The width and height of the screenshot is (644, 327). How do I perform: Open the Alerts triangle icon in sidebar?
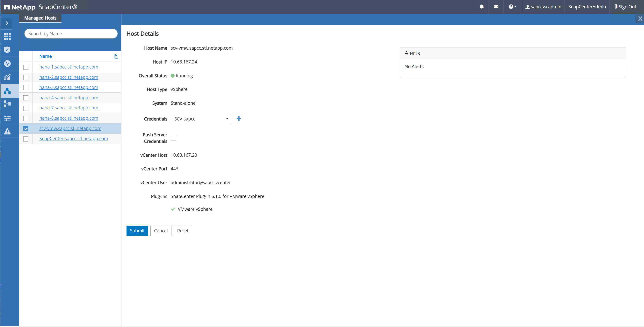coord(7,132)
